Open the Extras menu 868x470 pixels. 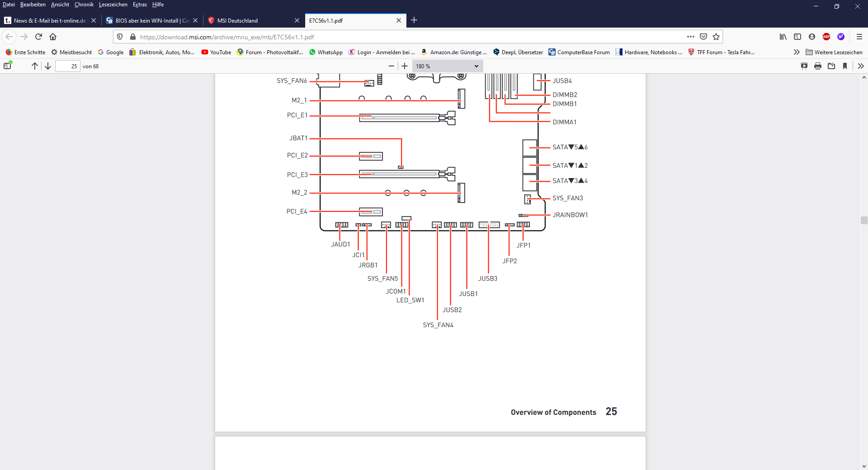click(x=140, y=5)
